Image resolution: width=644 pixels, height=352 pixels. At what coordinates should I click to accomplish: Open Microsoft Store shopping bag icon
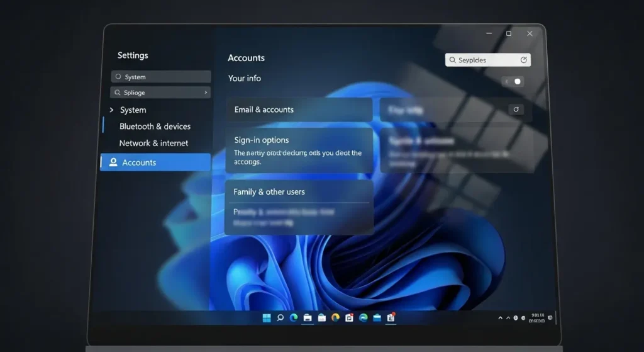click(321, 317)
